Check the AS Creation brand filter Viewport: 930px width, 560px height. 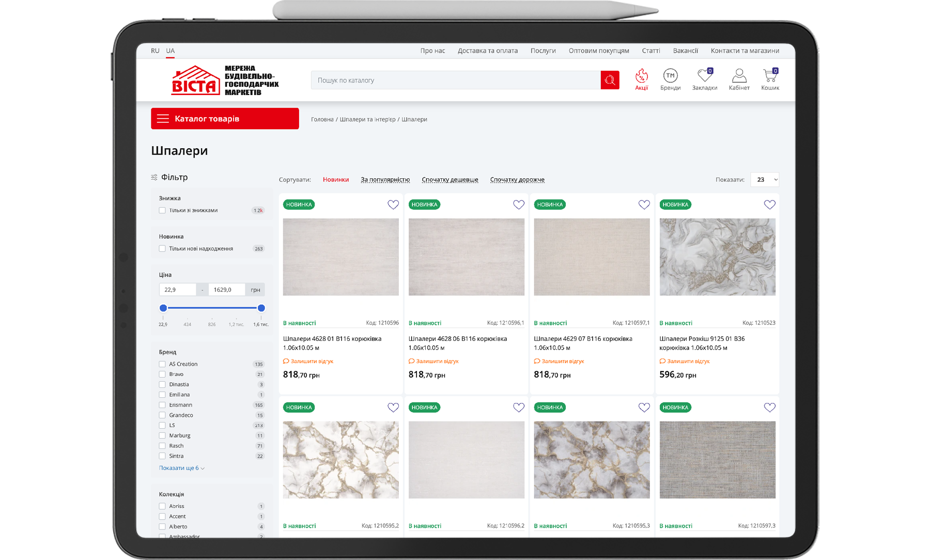point(162,364)
